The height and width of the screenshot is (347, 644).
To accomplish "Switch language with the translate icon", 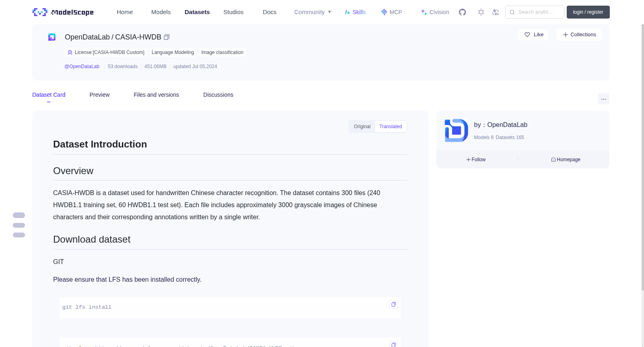I will pos(495,12).
